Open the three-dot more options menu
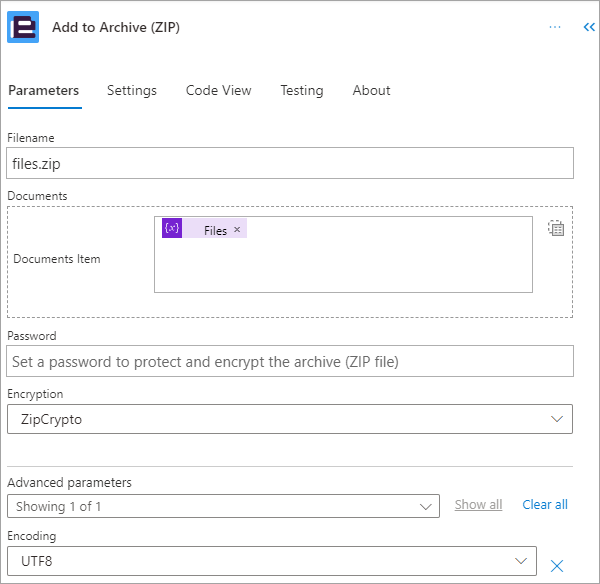The height and width of the screenshot is (584, 600). pos(554,27)
